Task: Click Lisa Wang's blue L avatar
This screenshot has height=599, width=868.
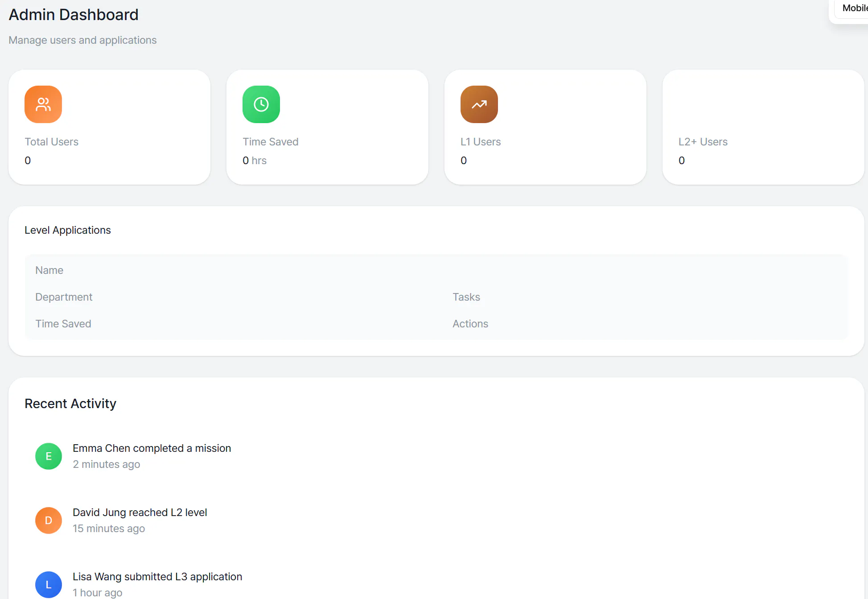Action: [49, 585]
